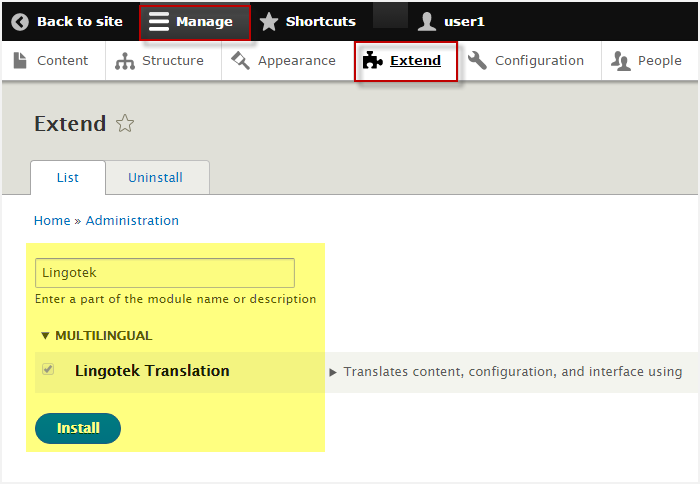
Task: Click the Lingotek Translation module name
Action: pyautogui.click(x=152, y=371)
